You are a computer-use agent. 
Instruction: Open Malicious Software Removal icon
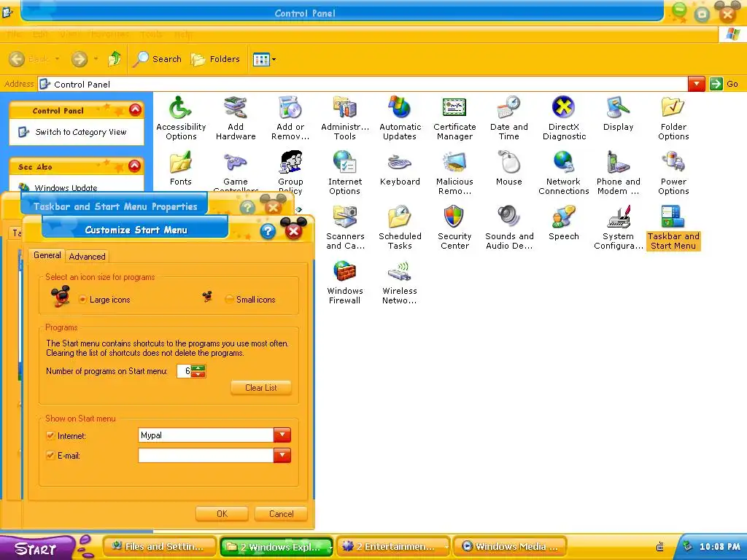(x=454, y=172)
